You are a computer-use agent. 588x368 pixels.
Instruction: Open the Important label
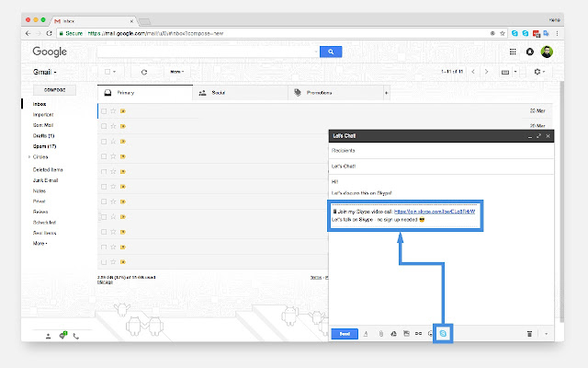(43, 114)
